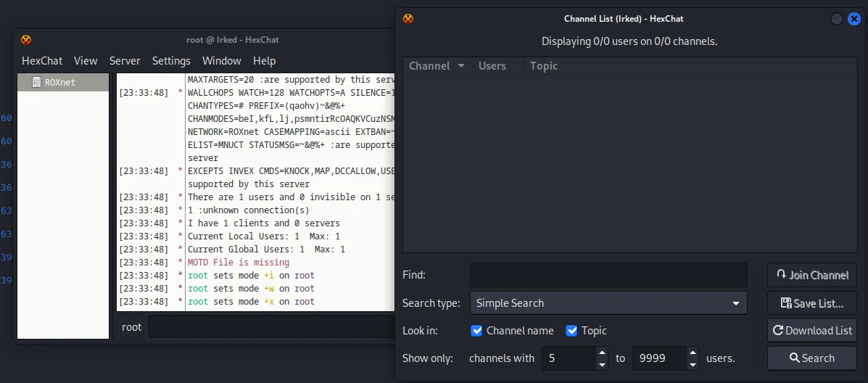Viewport: 868px width, 383px height.
Task: Sort by the Users column header
Action: [x=497, y=66]
